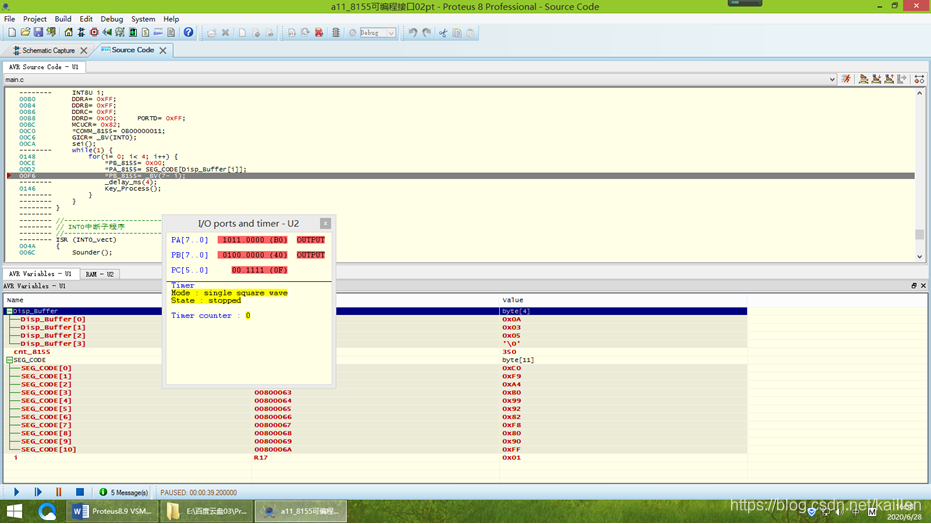Click the Undo arrow icon

[x=413, y=33]
